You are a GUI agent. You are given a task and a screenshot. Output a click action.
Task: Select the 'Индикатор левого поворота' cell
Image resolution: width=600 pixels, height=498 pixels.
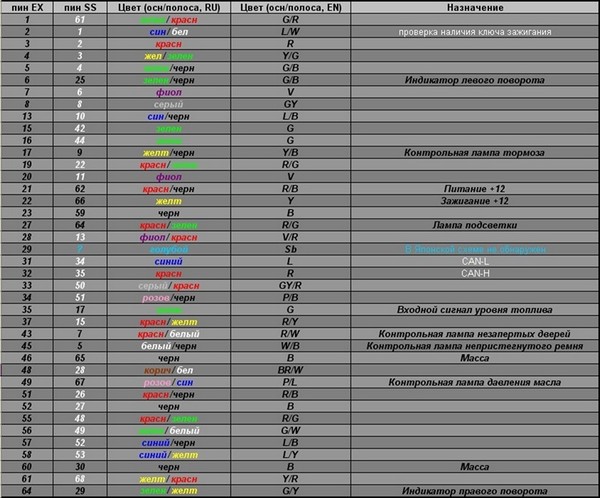point(474,78)
